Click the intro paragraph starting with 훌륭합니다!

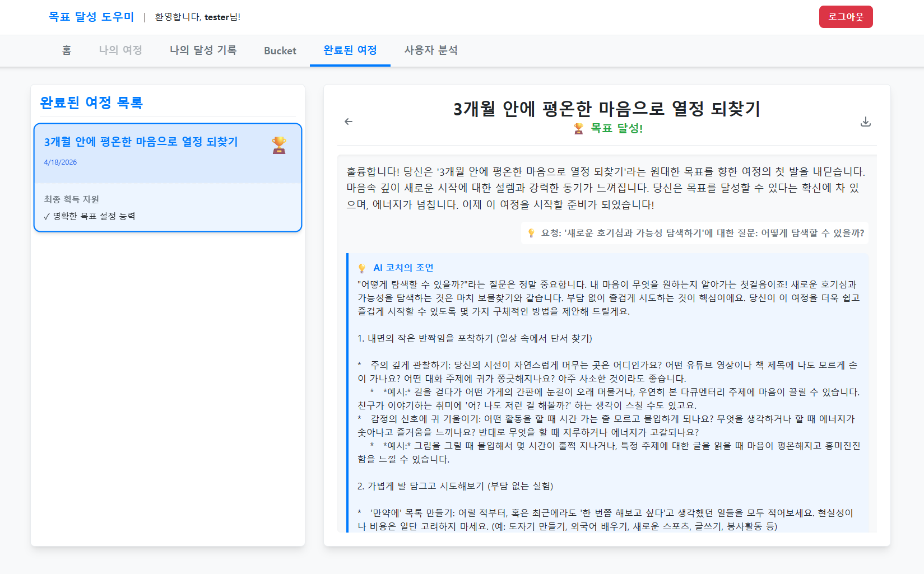tap(607, 188)
